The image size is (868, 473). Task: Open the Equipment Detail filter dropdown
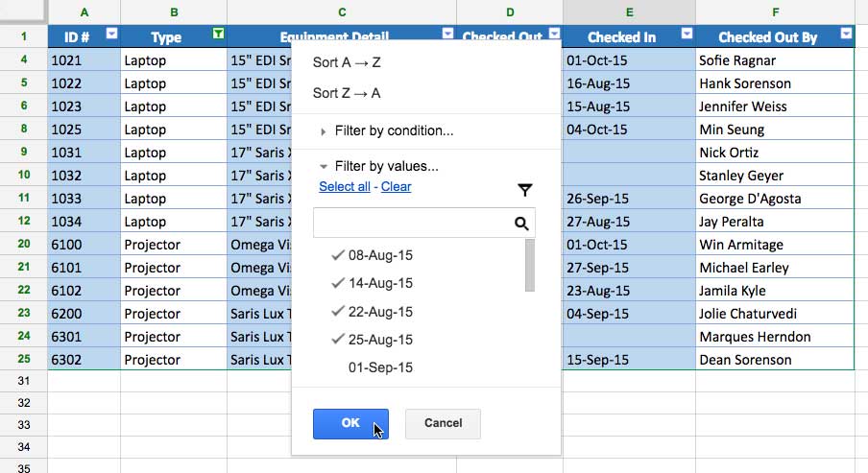447,34
